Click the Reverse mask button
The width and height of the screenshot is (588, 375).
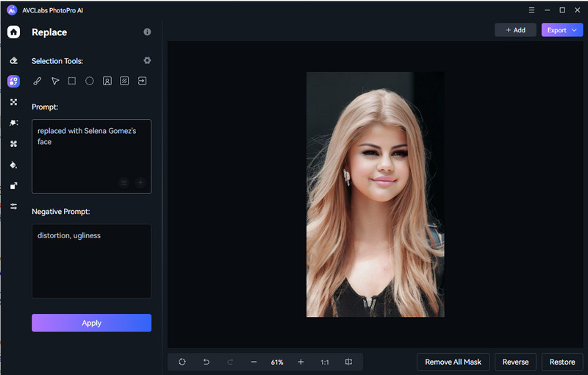(515, 362)
